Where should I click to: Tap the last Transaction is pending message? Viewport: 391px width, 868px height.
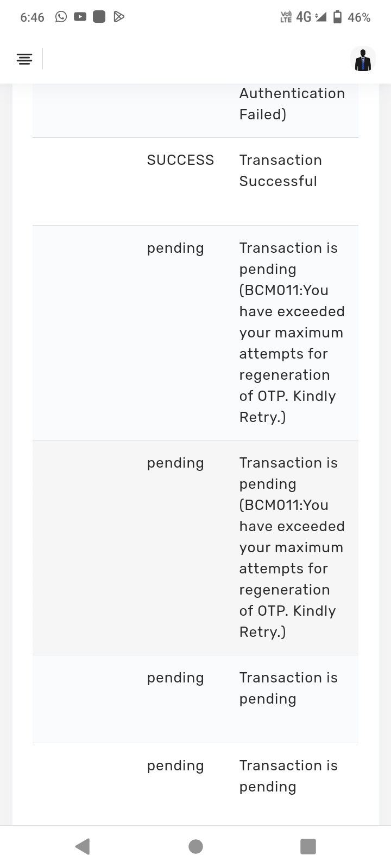pos(288,776)
